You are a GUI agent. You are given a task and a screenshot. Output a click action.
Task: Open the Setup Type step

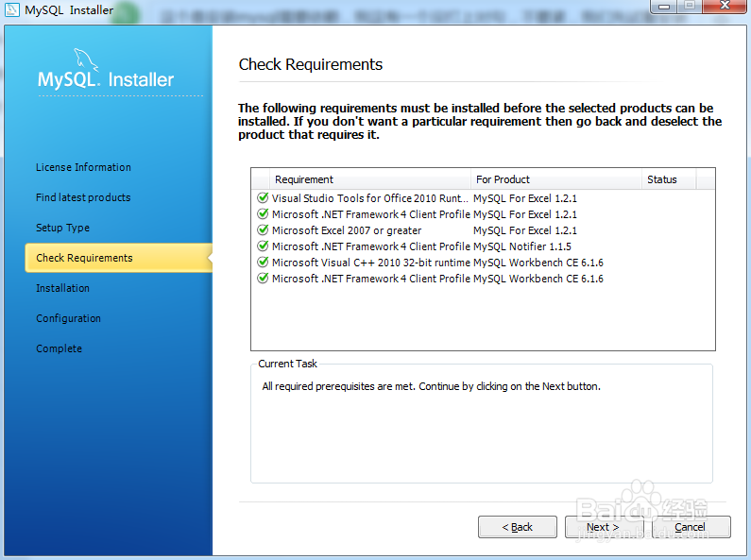click(62, 228)
